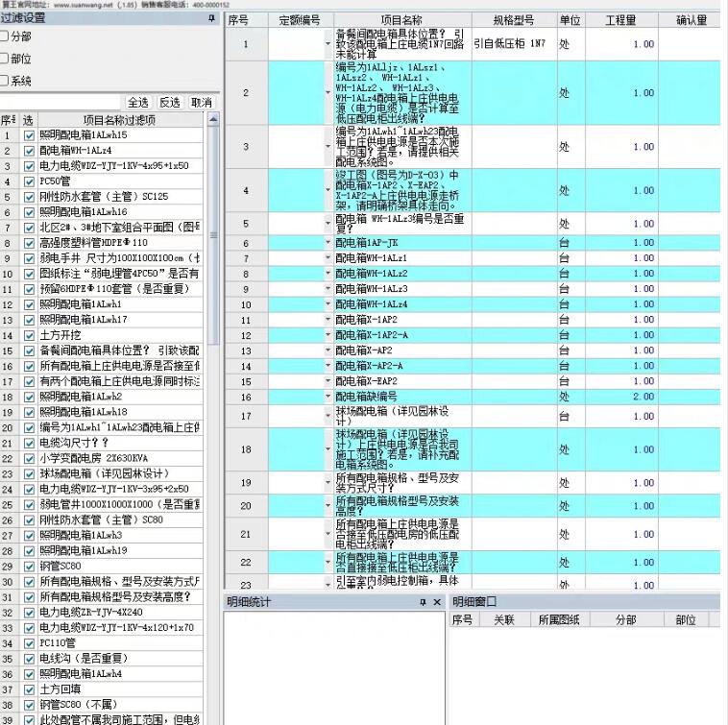Uncheck filter item 土方开挖
This screenshot has width=728, height=725.
pos(29,335)
